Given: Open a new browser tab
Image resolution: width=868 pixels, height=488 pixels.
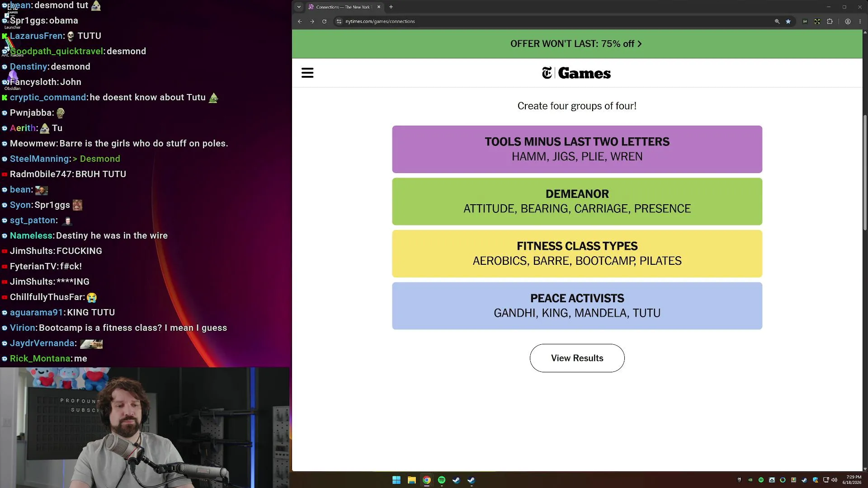Looking at the screenshot, I should tap(391, 7).
